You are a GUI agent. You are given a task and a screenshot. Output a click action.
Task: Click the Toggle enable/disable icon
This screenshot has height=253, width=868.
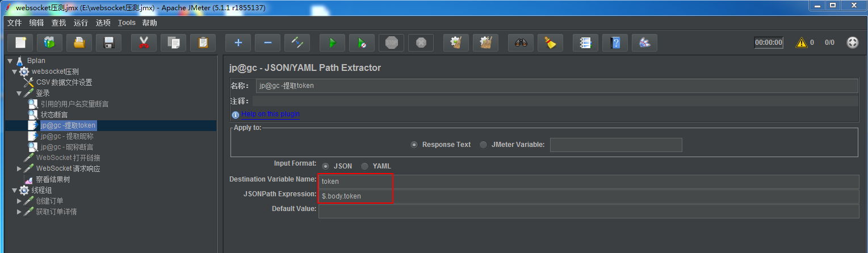click(x=297, y=43)
